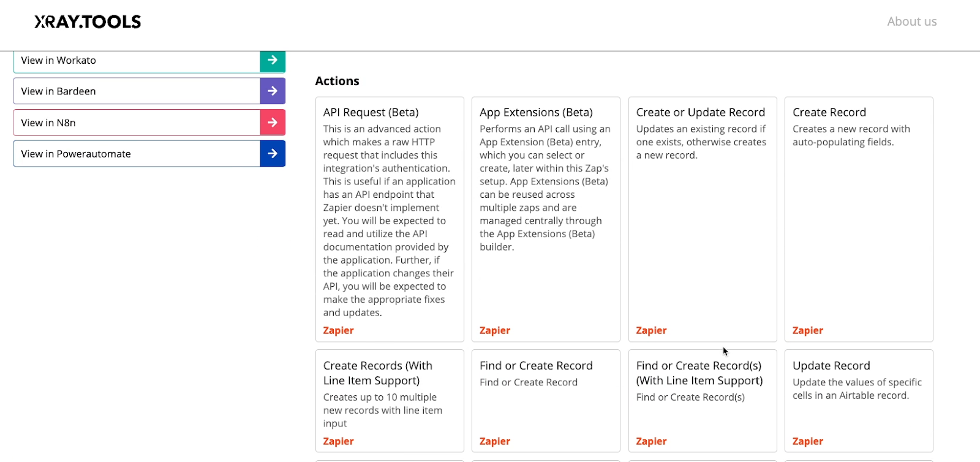The image size is (980, 462).
Task: Select the Create Record card title
Action: 829,112
